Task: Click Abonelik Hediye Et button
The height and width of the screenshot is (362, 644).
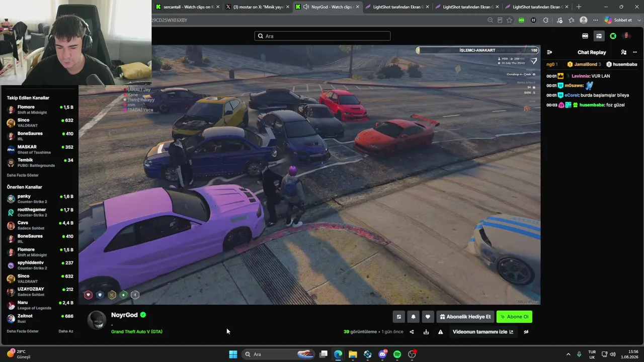Action: pyautogui.click(x=465, y=317)
